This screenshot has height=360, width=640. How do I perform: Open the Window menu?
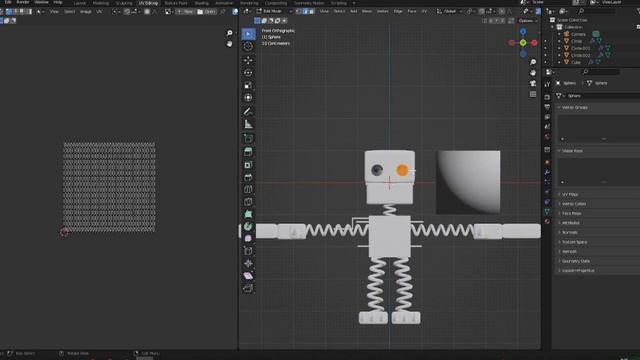click(x=41, y=2)
